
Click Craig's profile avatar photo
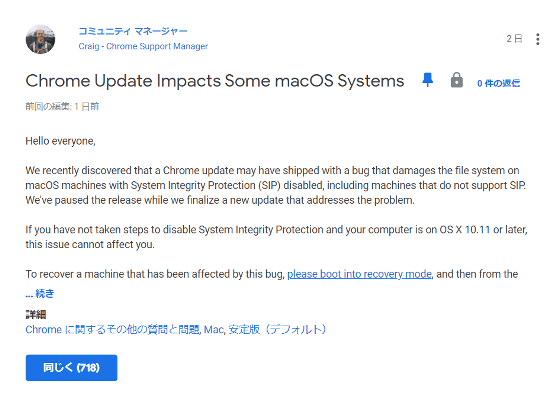click(40, 39)
